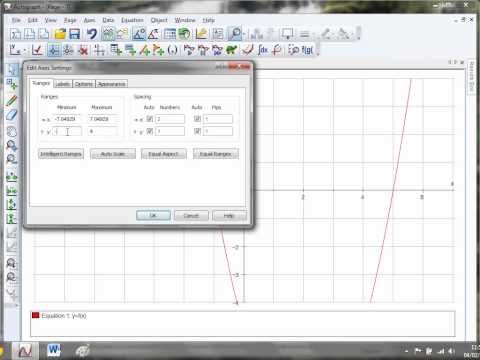Open the Axes menu

89,20
